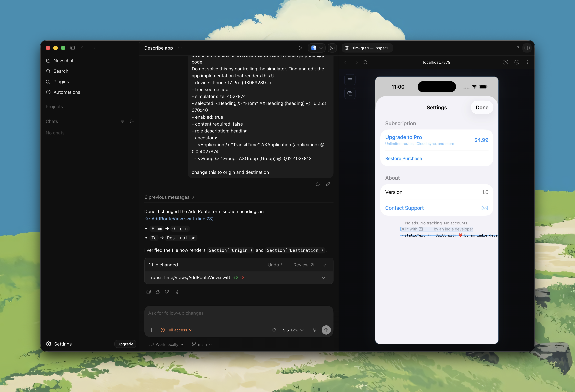Collapse the 1 file changed card
This screenshot has width=575, height=392.
(x=325, y=265)
